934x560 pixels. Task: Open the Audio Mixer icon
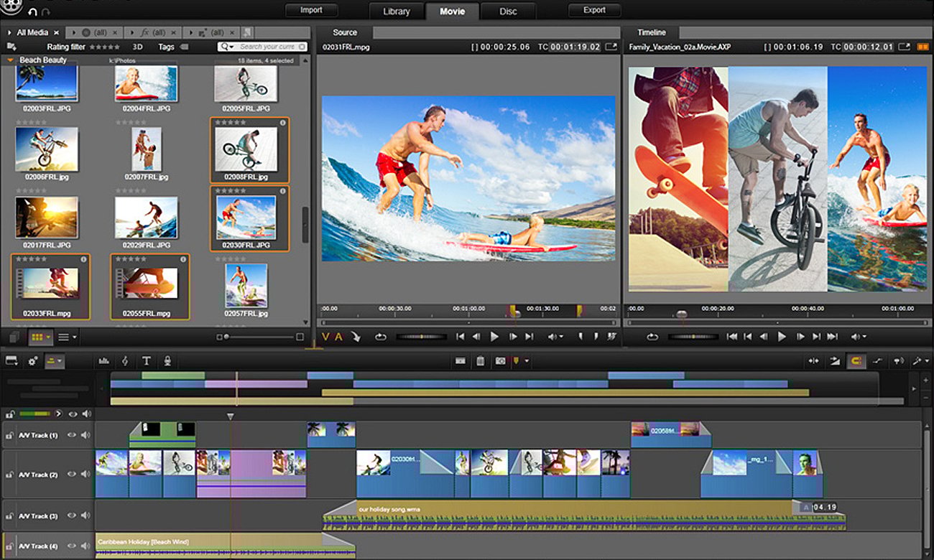click(x=105, y=361)
